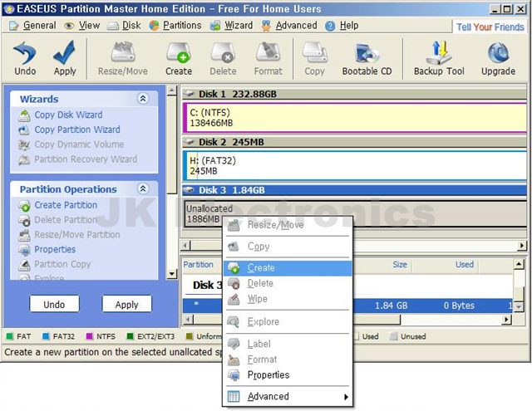Click the 1.84 GB size cell
The width and height of the screenshot is (532, 411).
coord(391,306)
